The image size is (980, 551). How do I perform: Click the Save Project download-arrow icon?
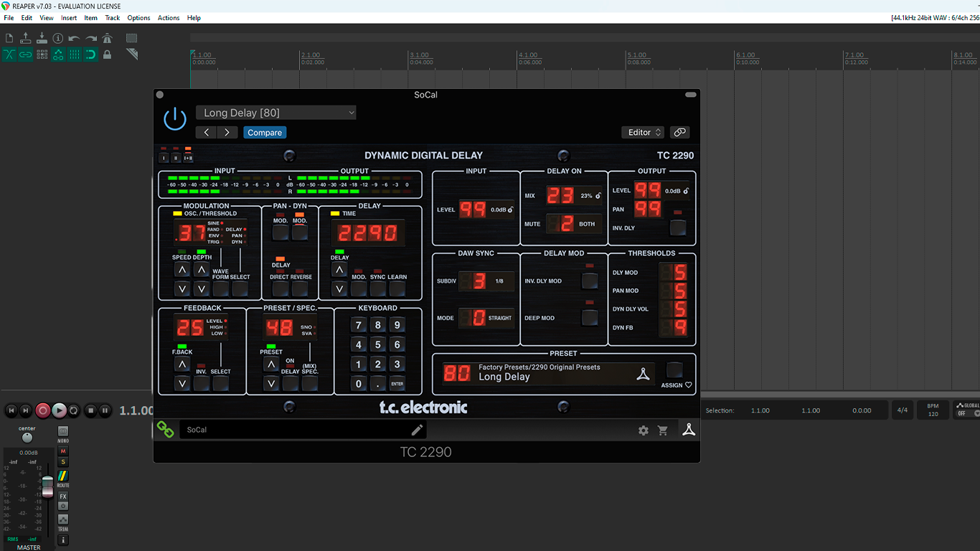42,38
